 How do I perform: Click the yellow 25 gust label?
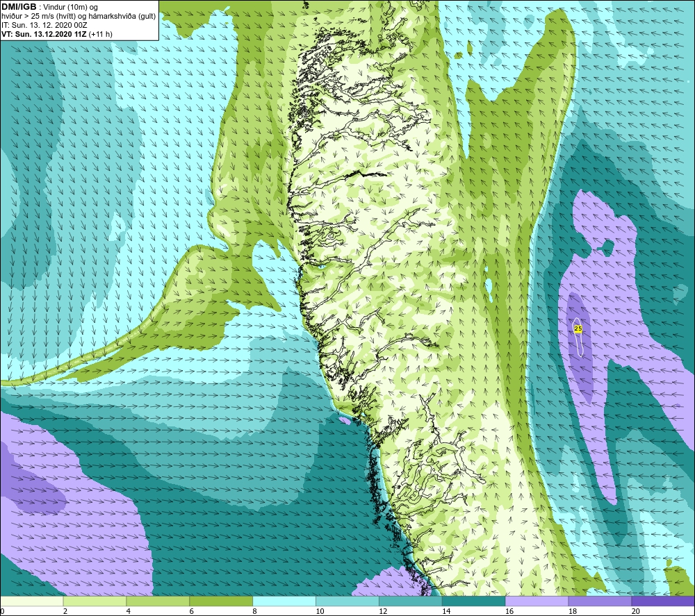(x=578, y=328)
